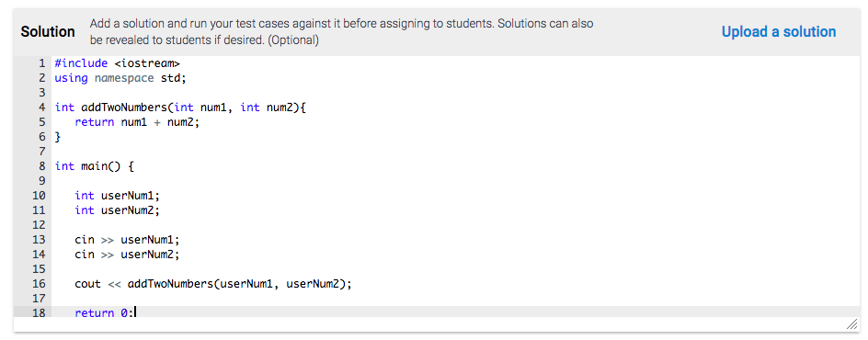Click line number 18 in gutter
This screenshot has width=868, height=340.
[39, 313]
